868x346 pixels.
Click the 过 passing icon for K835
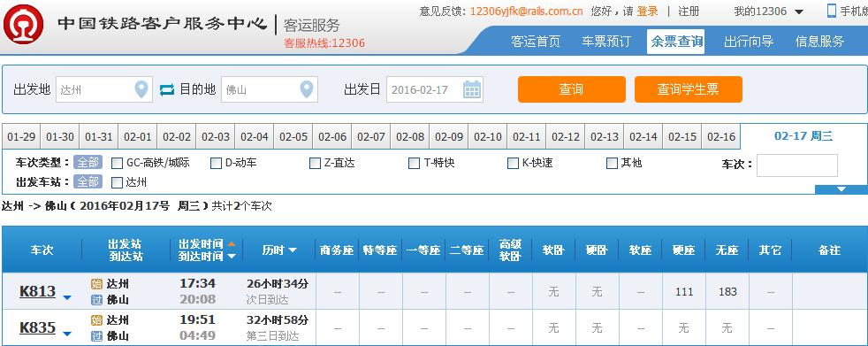coord(97,335)
